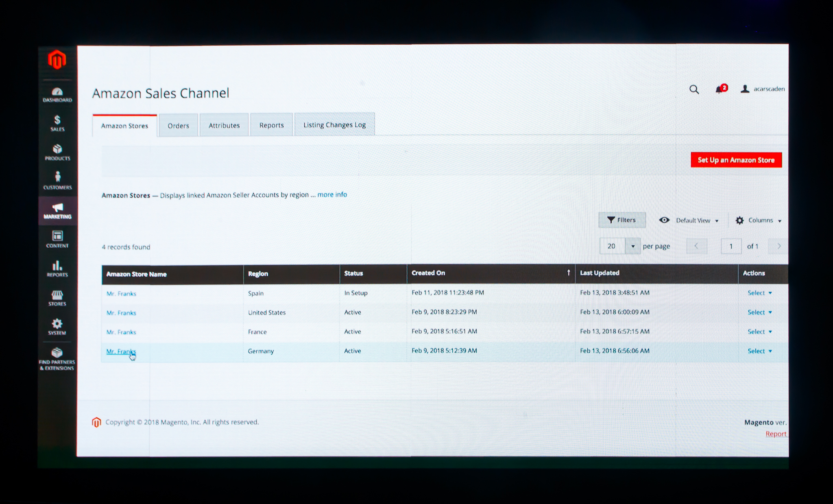Viewport: 833px width, 504px height.
Task: Click the In Setup status cell
Action: pyautogui.click(x=356, y=293)
